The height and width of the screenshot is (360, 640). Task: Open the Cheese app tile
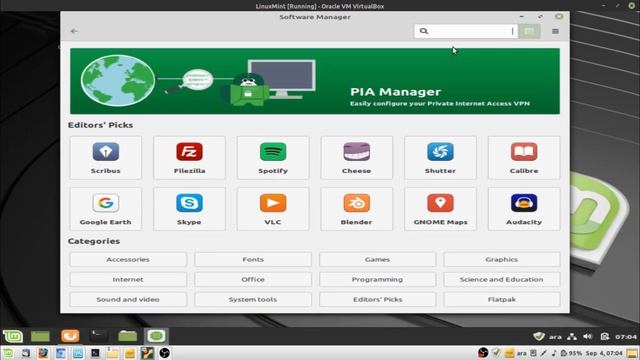coord(357,158)
